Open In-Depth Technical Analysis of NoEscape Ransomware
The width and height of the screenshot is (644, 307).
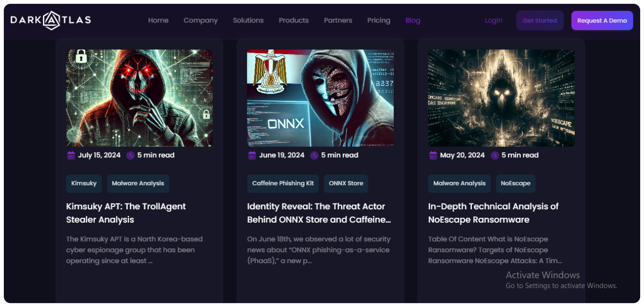click(493, 213)
